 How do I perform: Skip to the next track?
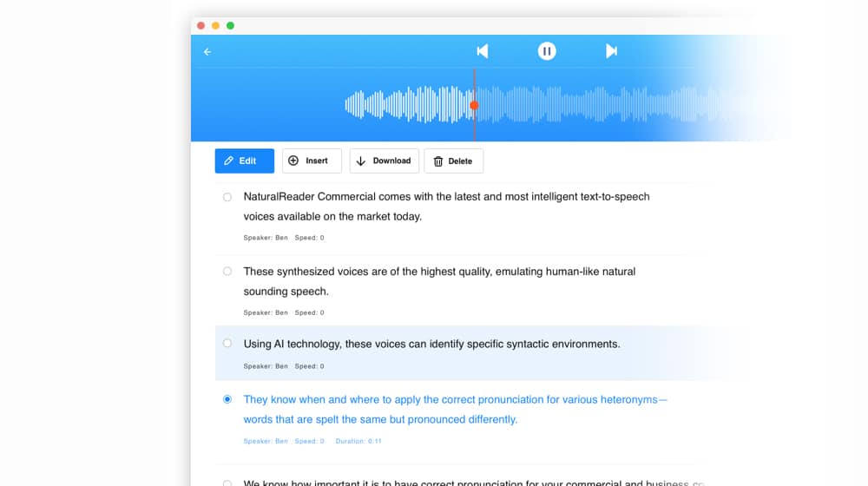pyautogui.click(x=611, y=51)
